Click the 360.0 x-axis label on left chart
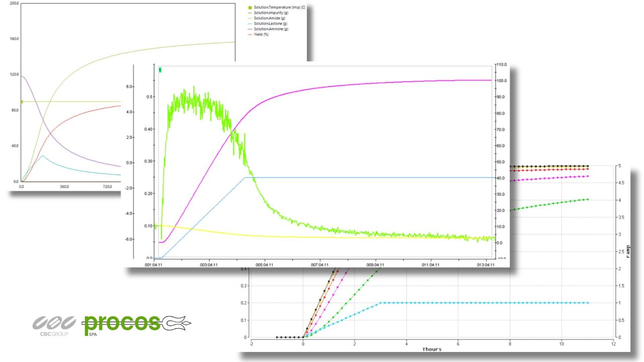Image resolution: width=644 pixels, height=362 pixels. [64, 187]
